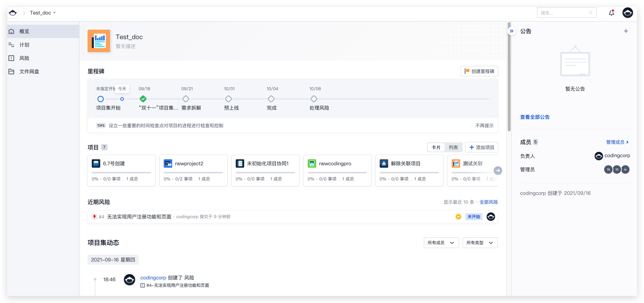Image resolution: width=644 pixels, height=303 pixels.
Task: Add an announcement with plus icon
Action: click(626, 31)
